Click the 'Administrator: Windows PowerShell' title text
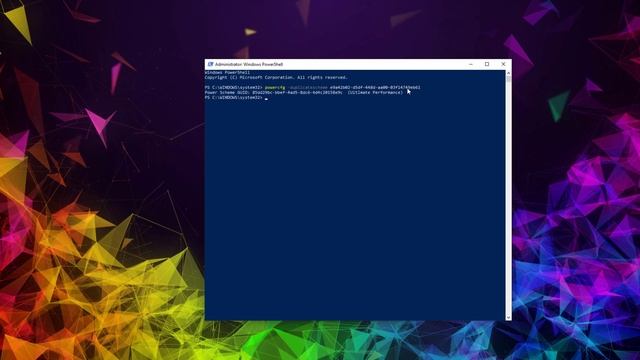The width and height of the screenshot is (640, 360). pos(249,64)
